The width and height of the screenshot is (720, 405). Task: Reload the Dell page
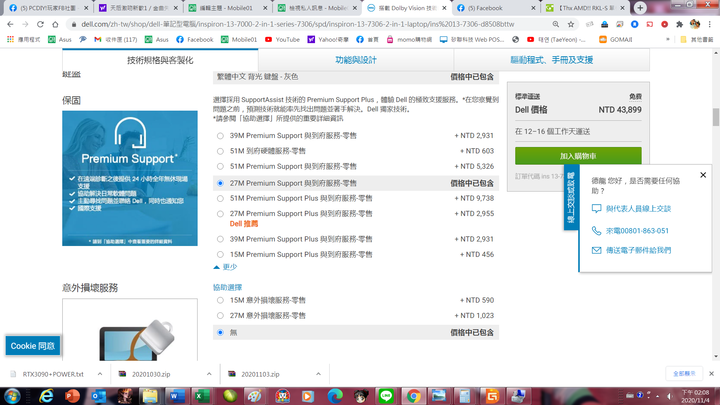tap(40, 24)
